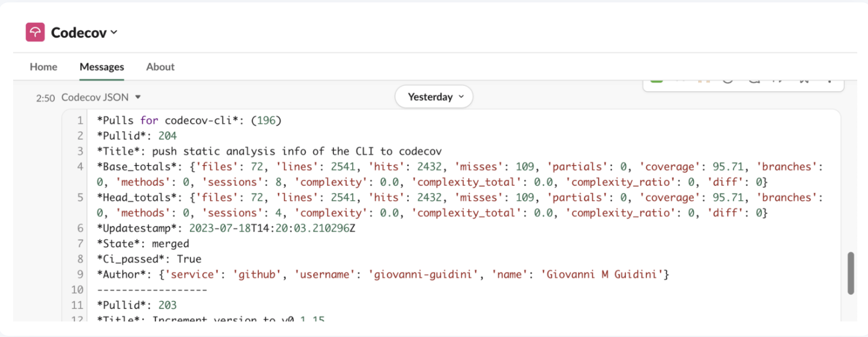Click the '*Pullid*: 203' line

[137, 305]
